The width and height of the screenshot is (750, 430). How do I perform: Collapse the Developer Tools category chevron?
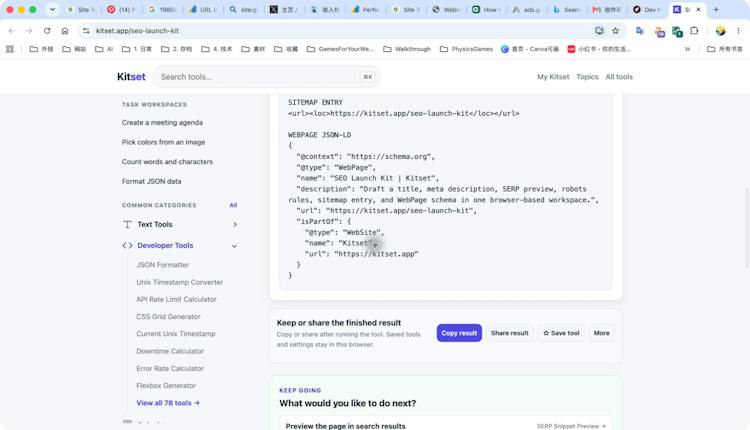click(234, 246)
